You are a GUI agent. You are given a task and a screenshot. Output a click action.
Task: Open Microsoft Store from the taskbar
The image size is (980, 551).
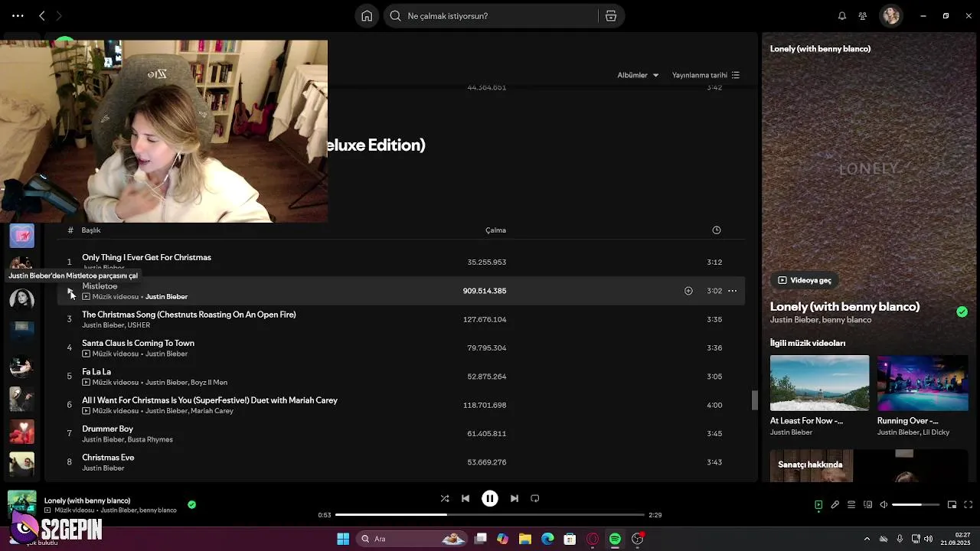(570, 539)
